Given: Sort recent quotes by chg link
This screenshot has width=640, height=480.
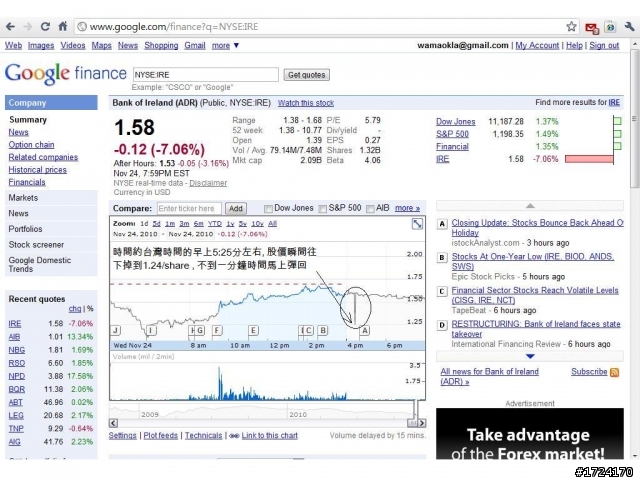Looking at the screenshot, I should (75, 309).
